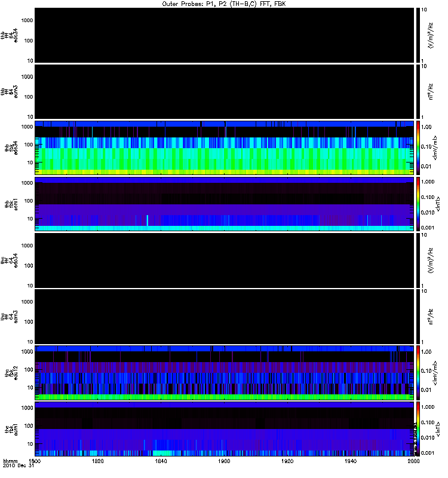Click the plot title 'Outer Probes: P1, P2 (TH-B,C) FFT, FBK'
This screenshot has width=448, height=478.
223,4
